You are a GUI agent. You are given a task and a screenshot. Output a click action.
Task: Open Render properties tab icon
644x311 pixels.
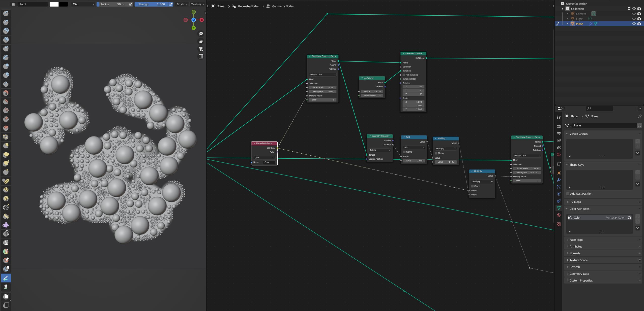pos(559,126)
